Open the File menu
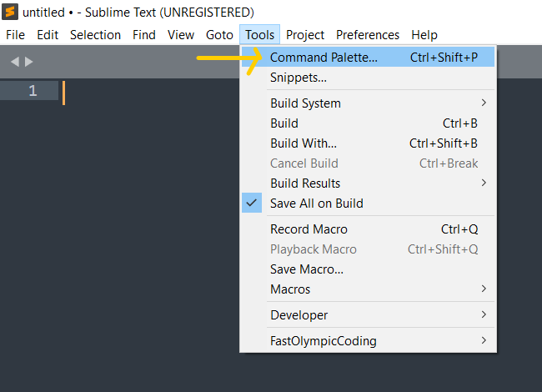This screenshot has height=392, width=542. pos(16,35)
